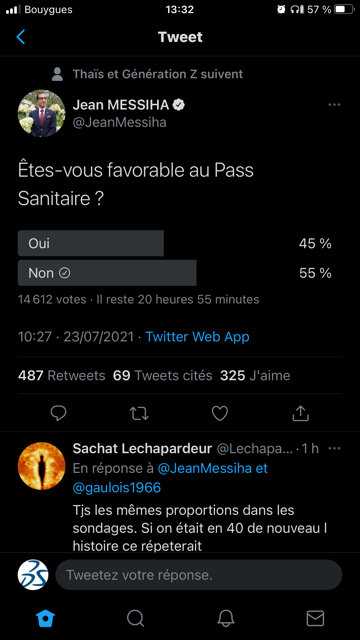
Task: Like the tweet with the heart icon
Action: pyautogui.click(x=220, y=413)
